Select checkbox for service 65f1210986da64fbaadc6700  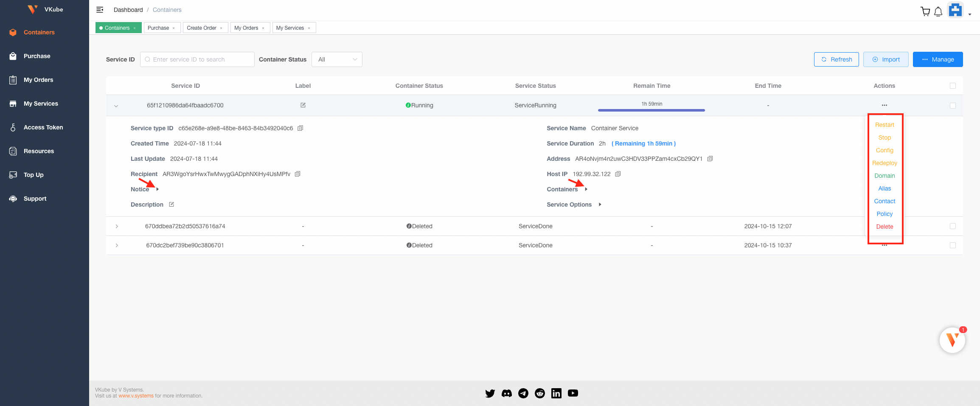click(953, 106)
